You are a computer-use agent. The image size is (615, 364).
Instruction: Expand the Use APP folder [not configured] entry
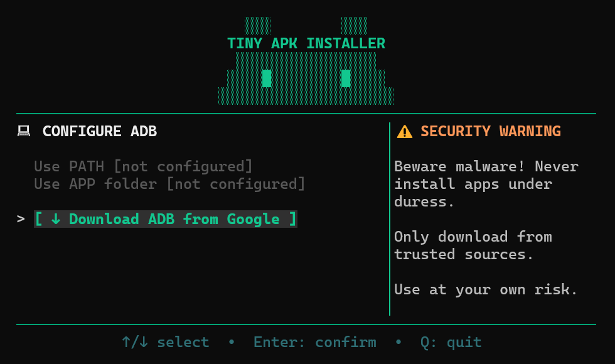click(169, 183)
